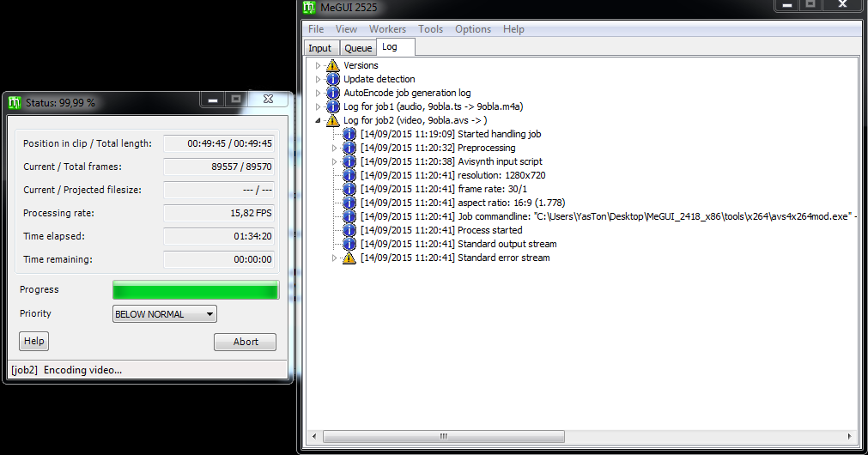The width and height of the screenshot is (868, 455).
Task: Click the Time remaining value 00:00:00
Action: pos(219,259)
